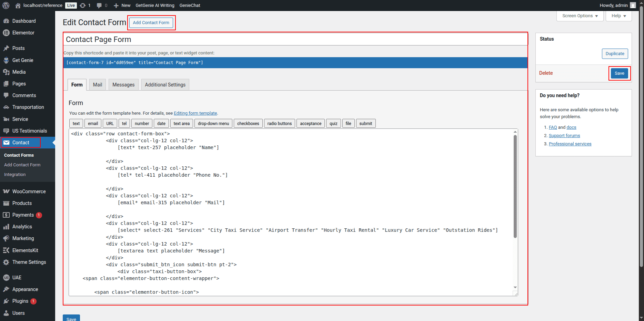
Task: Insert a checkboxes form tag
Action: tap(248, 123)
